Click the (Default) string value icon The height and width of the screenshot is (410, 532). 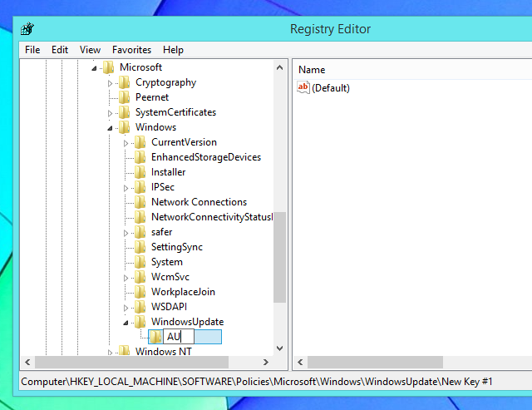303,87
